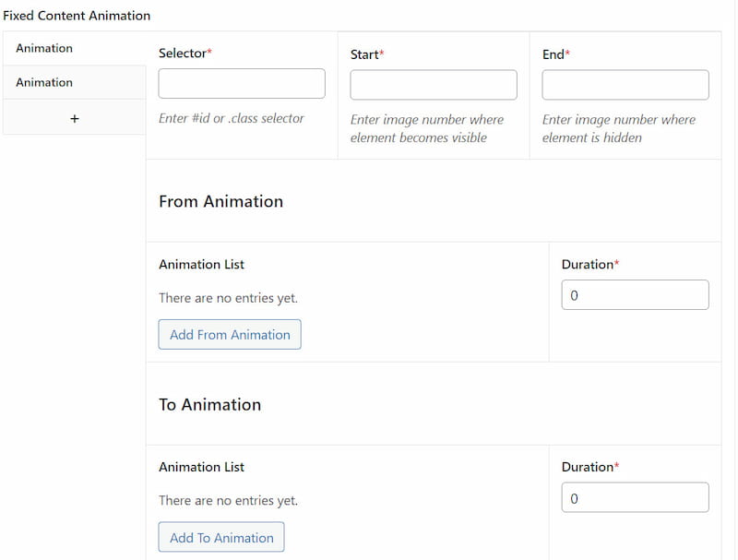
Task: Click 'Animation List' label in From Animation
Action: tap(201, 265)
